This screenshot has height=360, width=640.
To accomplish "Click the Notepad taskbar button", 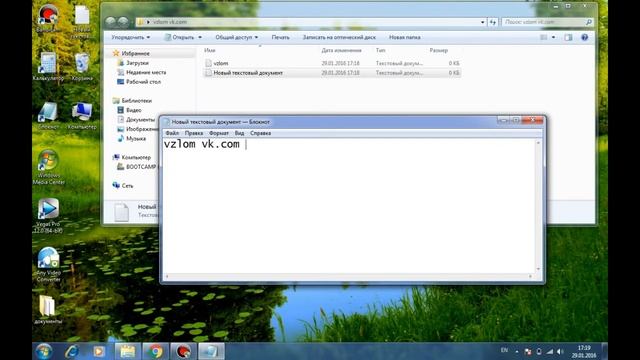I will pos(211,351).
